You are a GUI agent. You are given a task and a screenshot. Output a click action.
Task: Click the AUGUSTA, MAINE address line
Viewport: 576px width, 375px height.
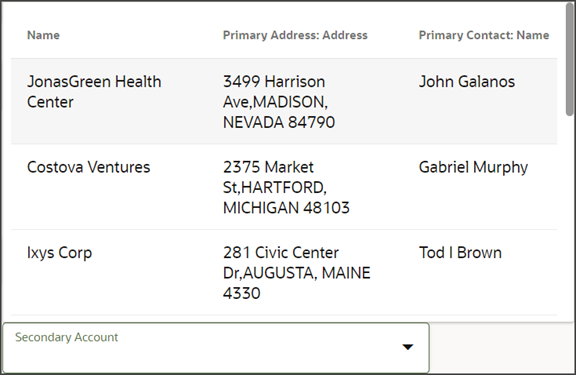coord(297,273)
